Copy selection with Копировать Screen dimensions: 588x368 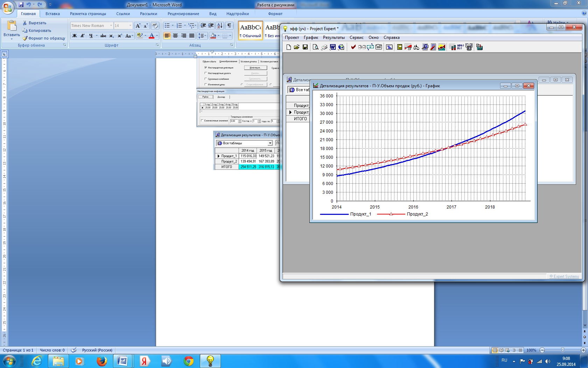[x=37, y=30]
